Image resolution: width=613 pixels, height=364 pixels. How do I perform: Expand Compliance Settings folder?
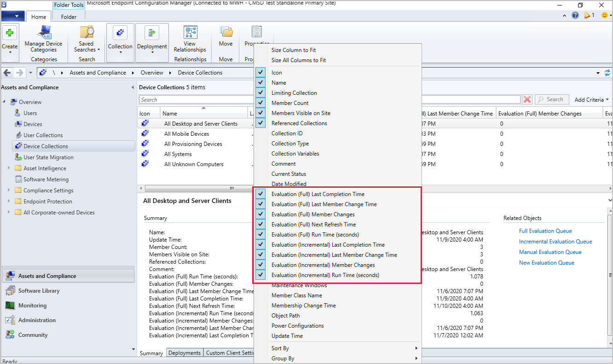click(x=9, y=191)
